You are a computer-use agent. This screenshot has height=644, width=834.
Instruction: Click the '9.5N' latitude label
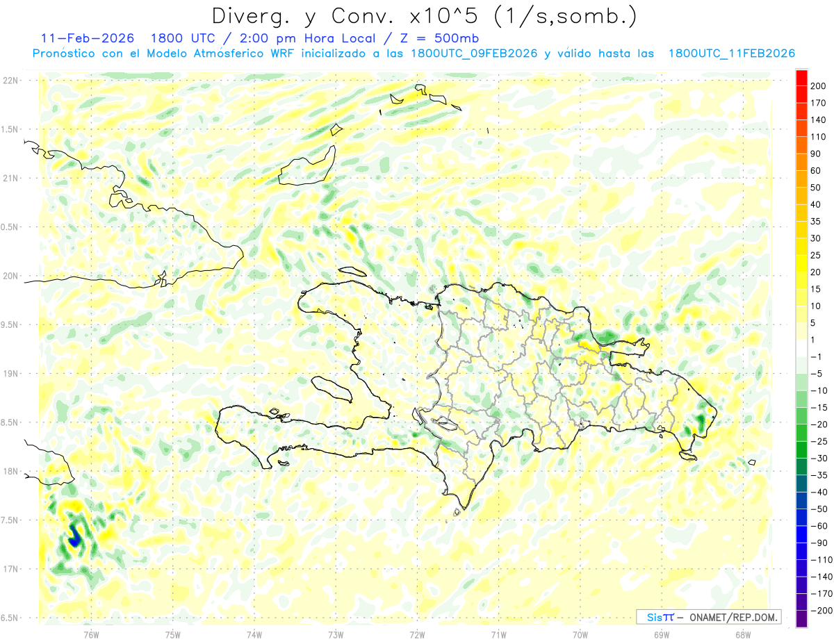point(9,324)
